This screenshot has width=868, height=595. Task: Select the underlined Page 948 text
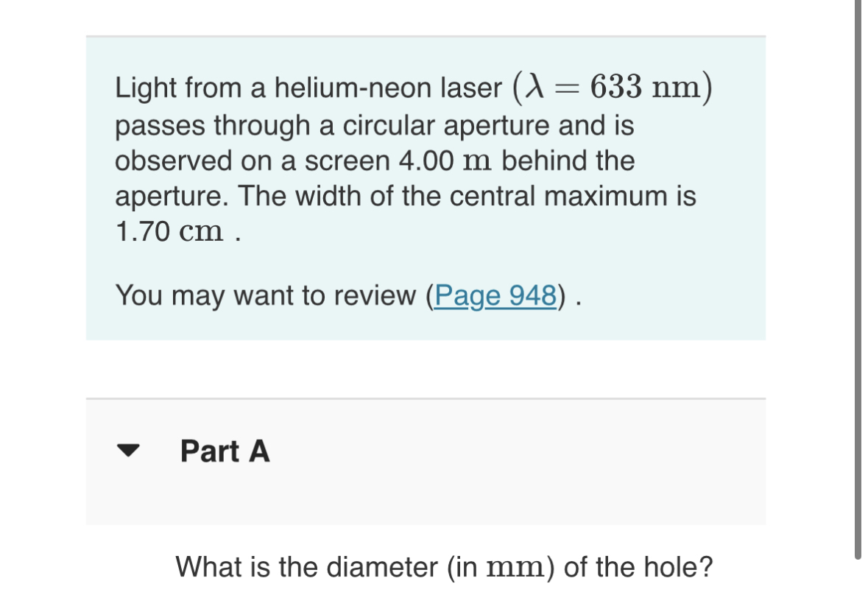tap(495, 295)
